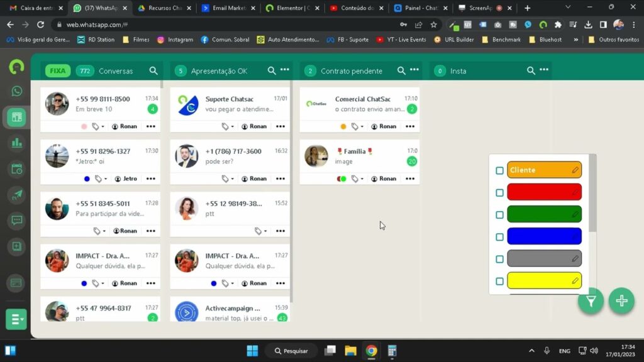This screenshot has width=644, height=362.
Task: Click the green menu list button in the sidebar
Action: pos(16,319)
